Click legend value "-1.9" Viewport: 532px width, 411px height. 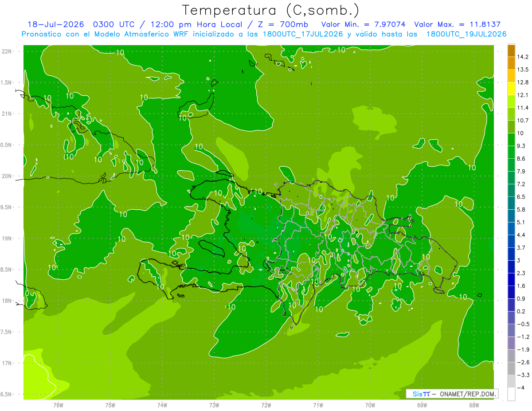coord(523,349)
